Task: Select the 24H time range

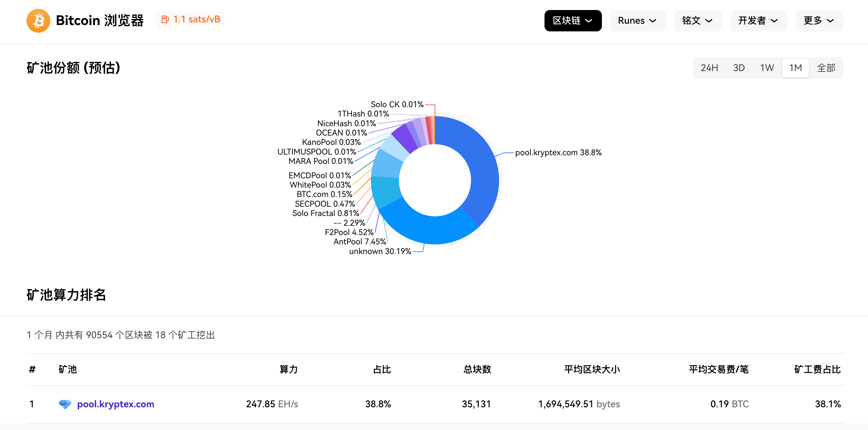Action: click(x=709, y=68)
